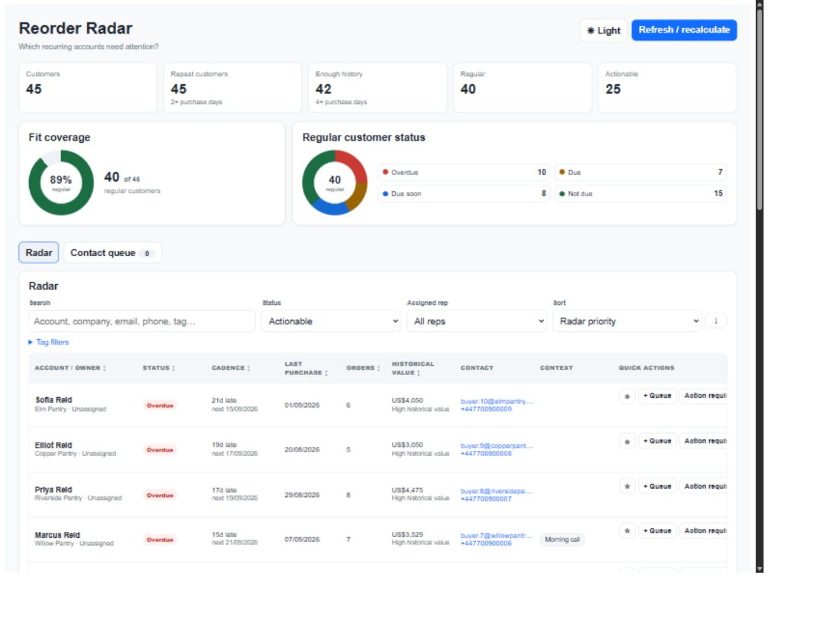840x630 pixels.
Task: Focus the account search input field
Action: tap(142, 321)
